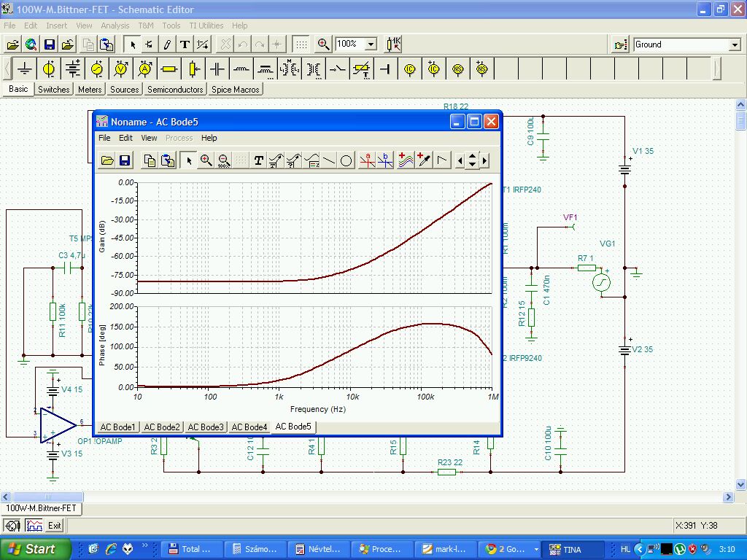Open the Total taskbar button
The height and width of the screenshot is (560, 747).
pos(192,549)
